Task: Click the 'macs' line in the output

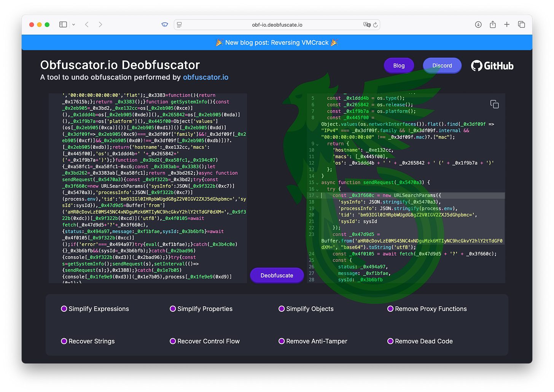Action: pyautogui.click(x=413, y=157)
